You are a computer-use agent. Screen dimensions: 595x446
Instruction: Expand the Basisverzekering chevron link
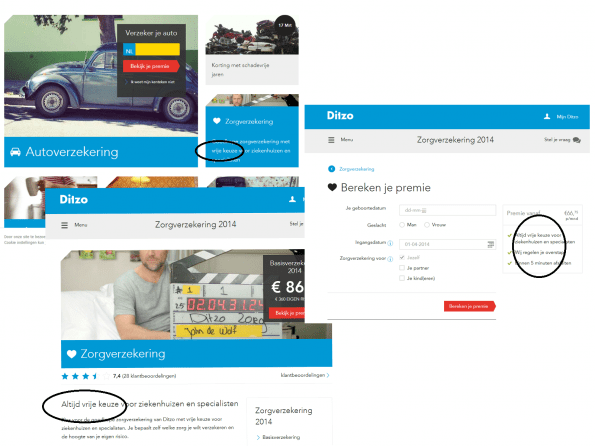[278, 437]
